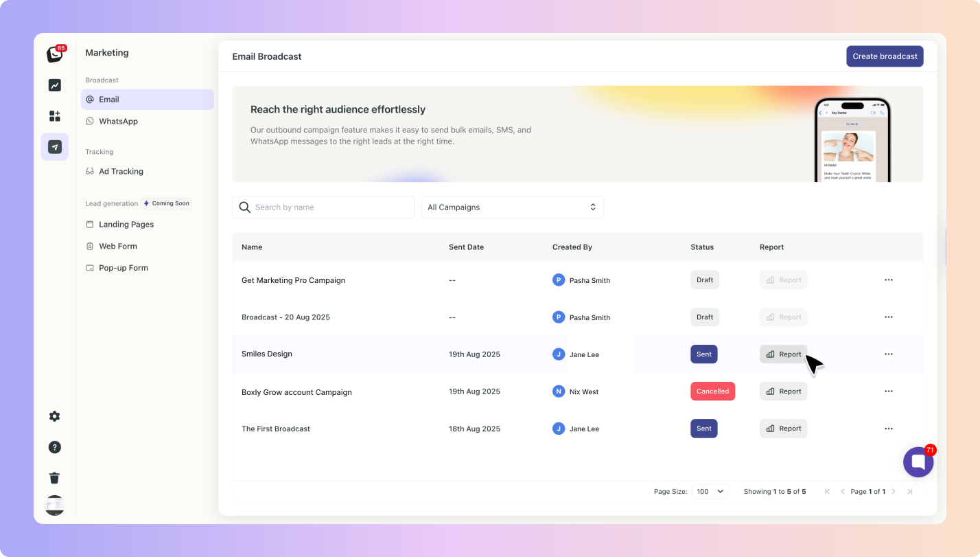Click the Status column header
This screenshot has height=557, width=980.
[702, 247]
